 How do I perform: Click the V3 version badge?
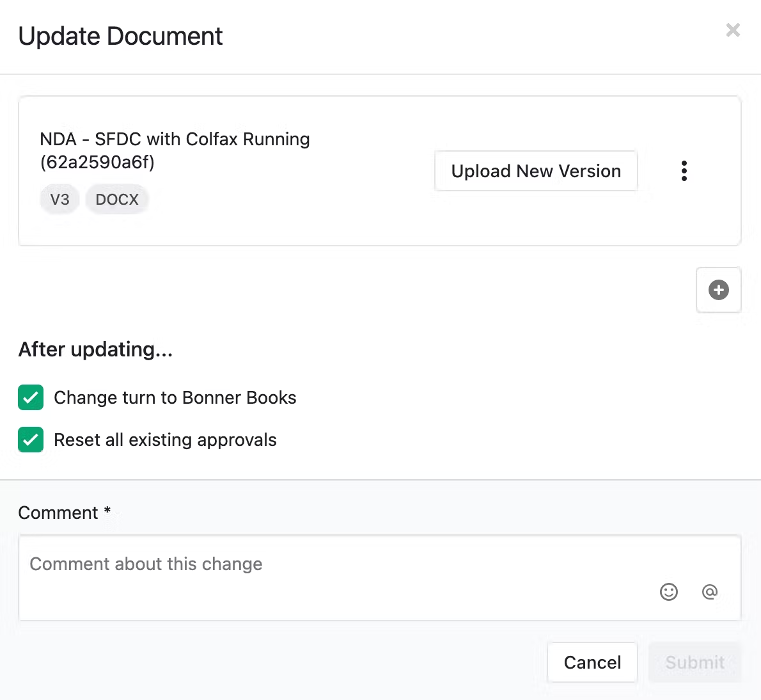click(59, 200)
